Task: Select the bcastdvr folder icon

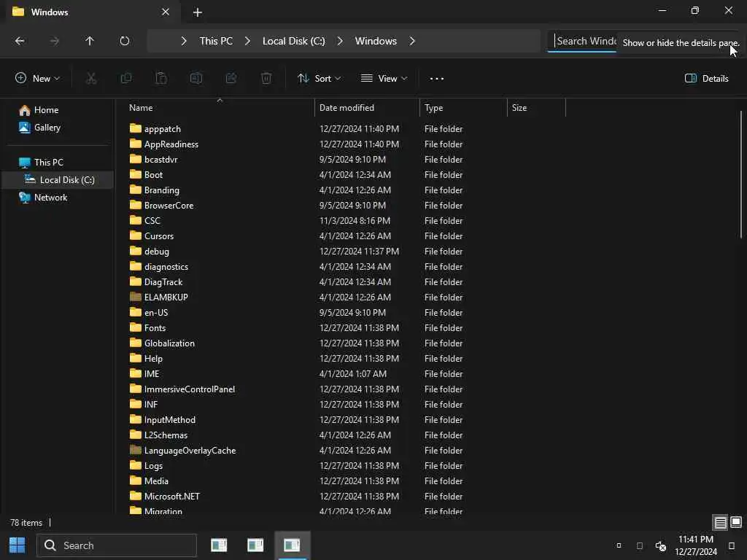Action: click(136, 159)
